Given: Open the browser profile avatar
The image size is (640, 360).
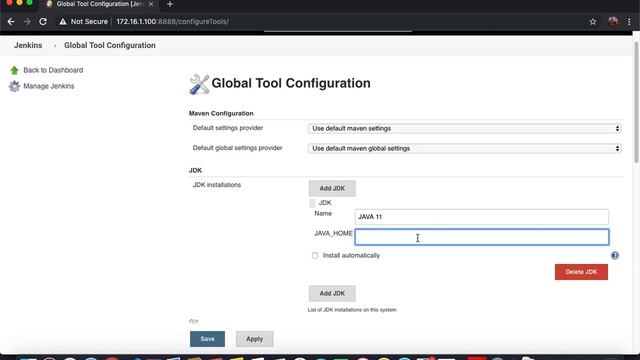Looking at the screenshot, I should 613,22.
